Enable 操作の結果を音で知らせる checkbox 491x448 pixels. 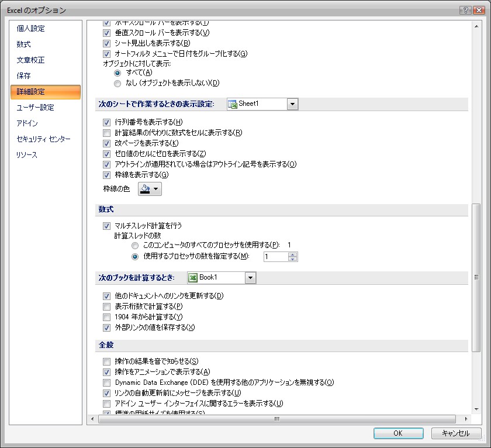click(x=106, y=361)
